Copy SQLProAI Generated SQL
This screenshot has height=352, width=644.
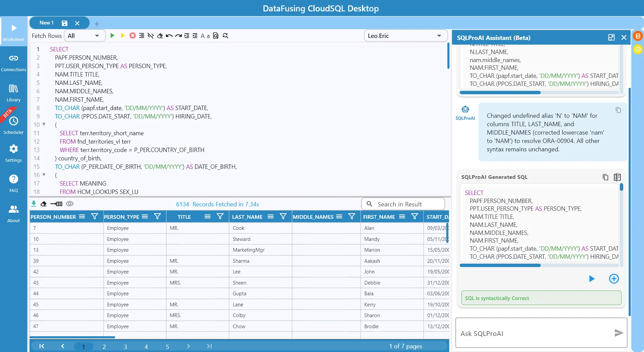[x=605, y=177]
